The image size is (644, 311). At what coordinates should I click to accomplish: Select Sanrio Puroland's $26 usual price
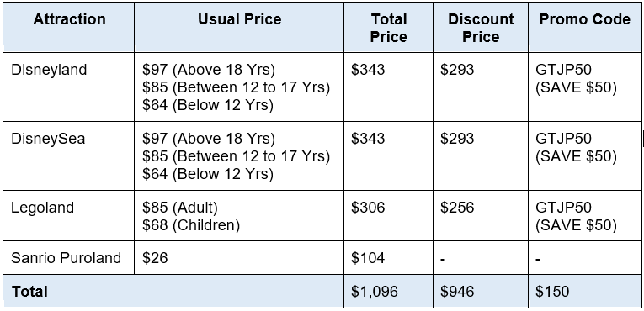click(155, 258)
